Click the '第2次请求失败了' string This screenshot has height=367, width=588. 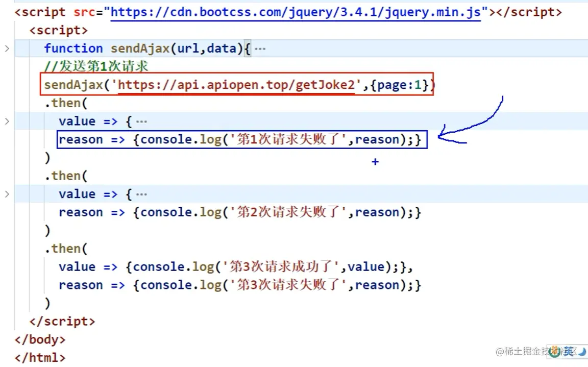tap(288, 212)
